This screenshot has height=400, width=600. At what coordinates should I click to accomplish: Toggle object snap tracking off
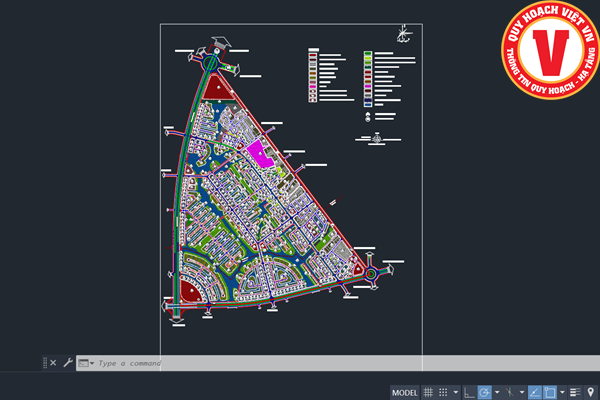[534, 392]
